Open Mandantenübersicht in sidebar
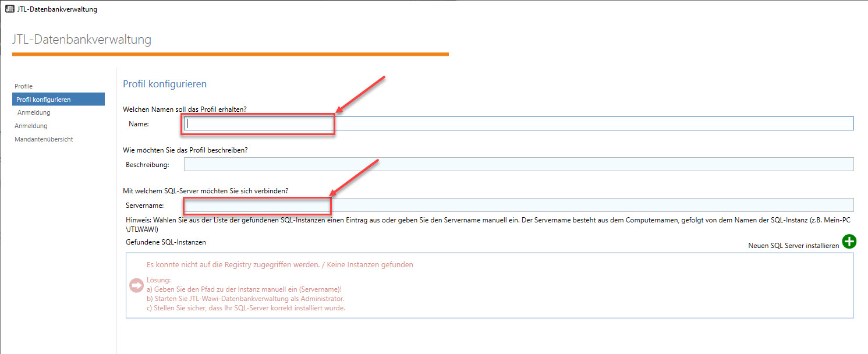868x354 pixels. [44, 139]
